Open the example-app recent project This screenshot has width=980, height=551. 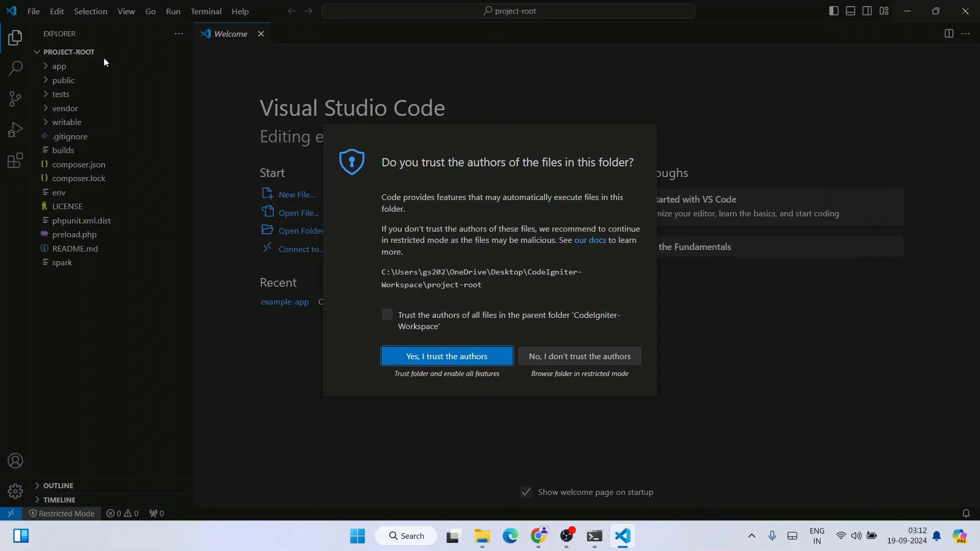coord(285,302)
